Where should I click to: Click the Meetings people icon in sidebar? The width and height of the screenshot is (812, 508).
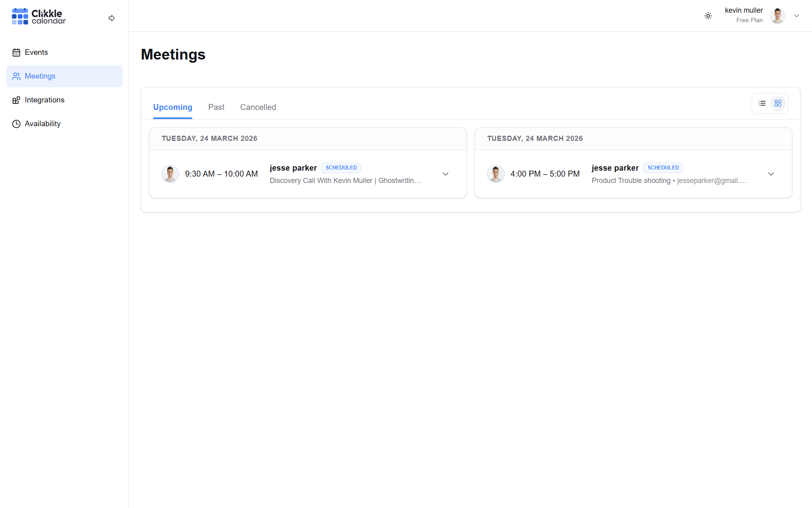pyautogui.click(x=16, y=76)
